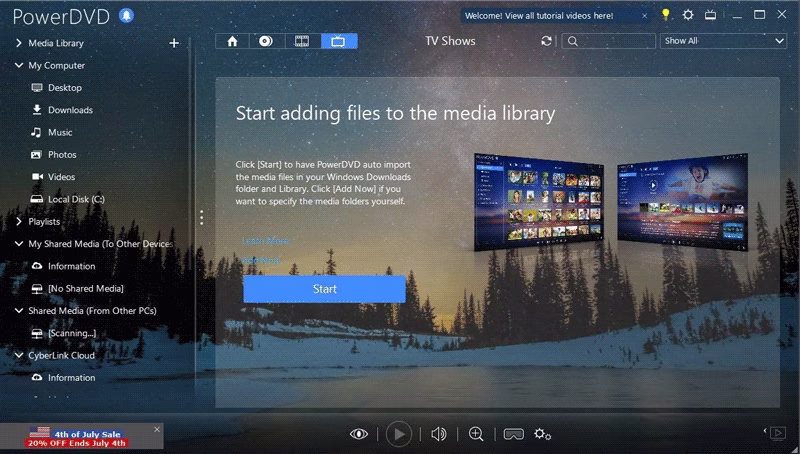Toggle TrueTheater eye icon

(x=359, y=434)
